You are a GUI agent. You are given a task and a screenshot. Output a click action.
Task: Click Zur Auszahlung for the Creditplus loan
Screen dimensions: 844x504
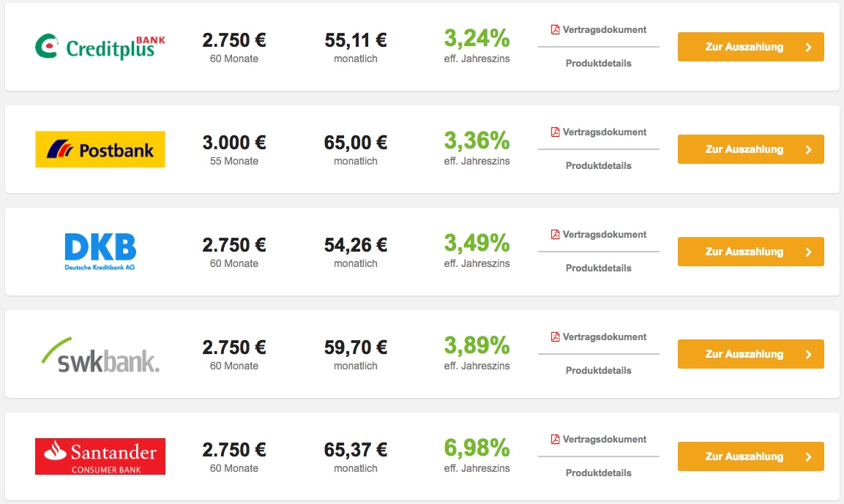(x=750, y=46)
